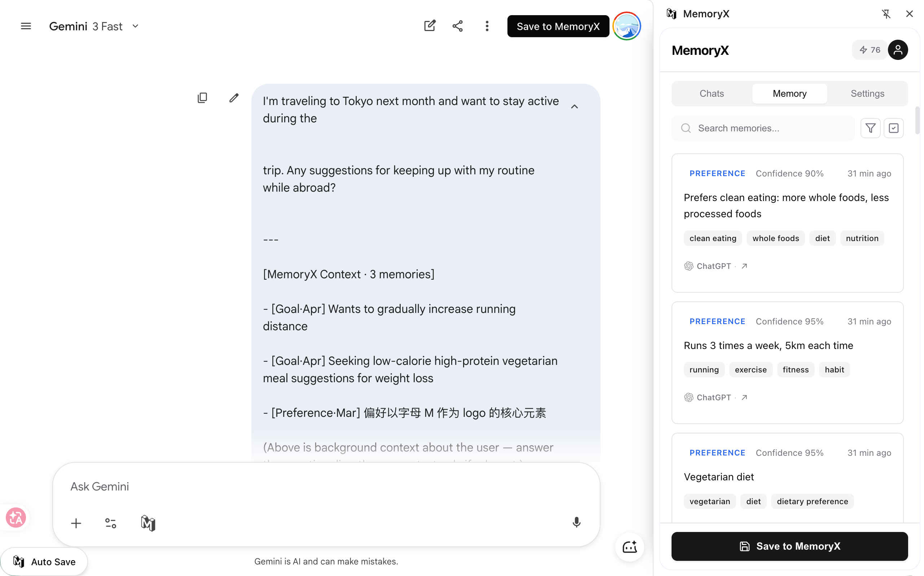
Task: Click the 'Confidence 90%' label
Action: 789,173
